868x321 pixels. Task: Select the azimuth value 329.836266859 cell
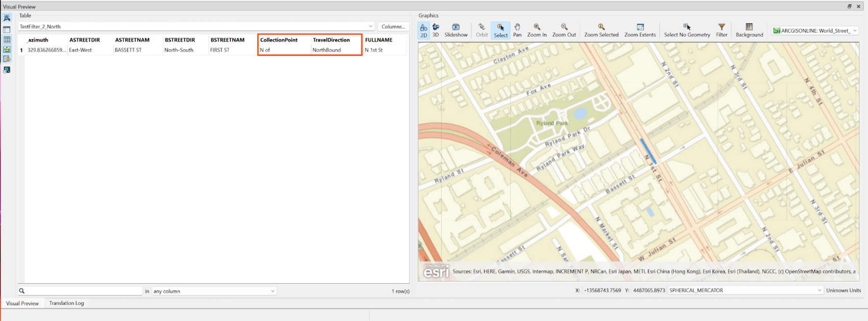tap(47, 50)
